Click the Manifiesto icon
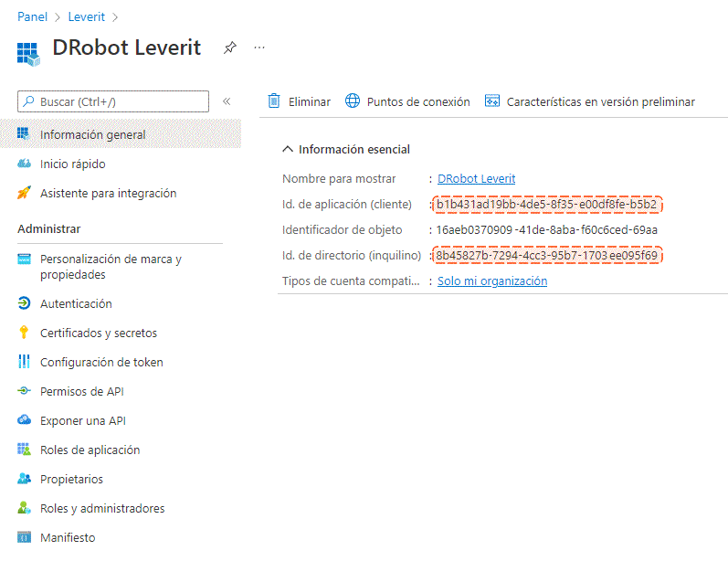This screenshot has width=728, height=561. coord(24,537)
